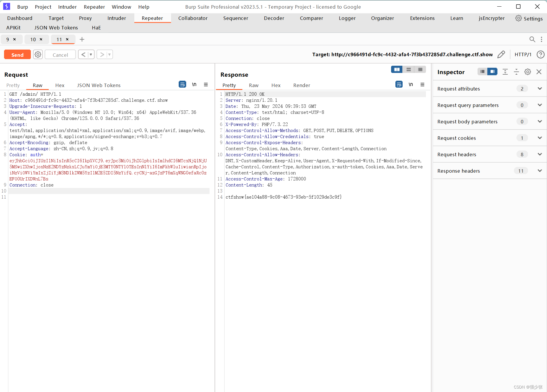The image size is (547, 392).
Task: Toggle line wrap in Request editor
Action: [182, 84]
